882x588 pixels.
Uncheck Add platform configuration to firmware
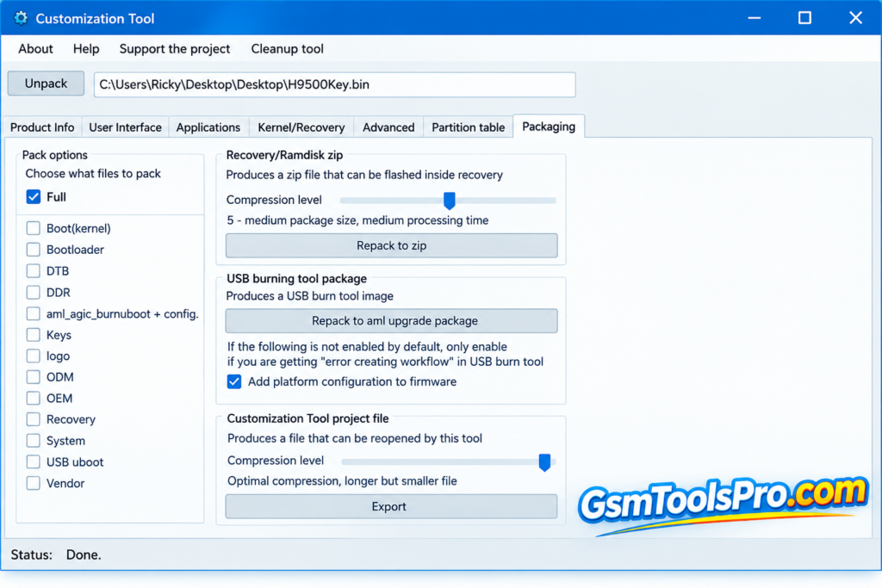pyautogui.click(x=234, y=381)
